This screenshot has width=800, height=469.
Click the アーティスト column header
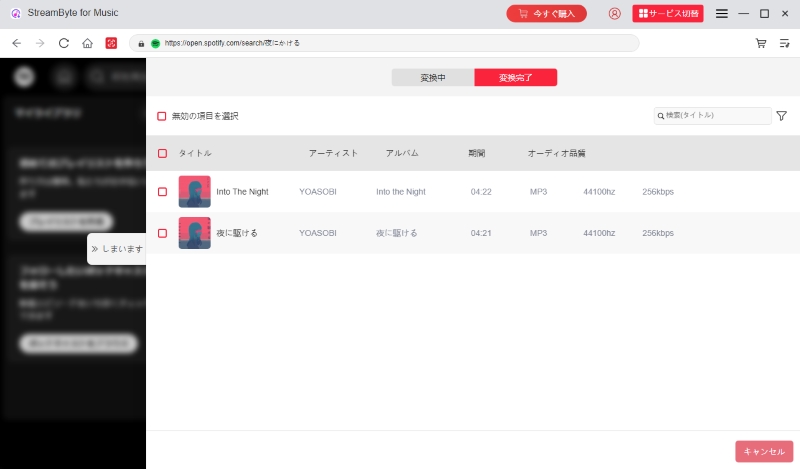point(333,153)
